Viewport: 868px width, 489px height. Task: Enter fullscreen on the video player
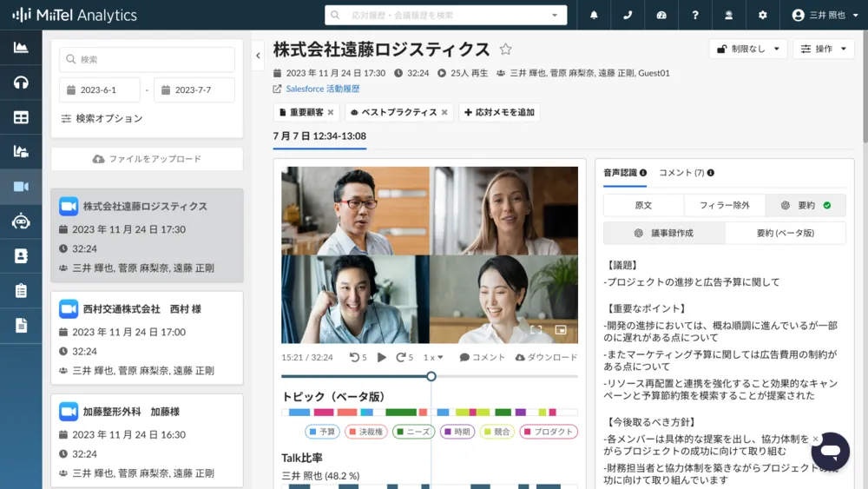536,330
